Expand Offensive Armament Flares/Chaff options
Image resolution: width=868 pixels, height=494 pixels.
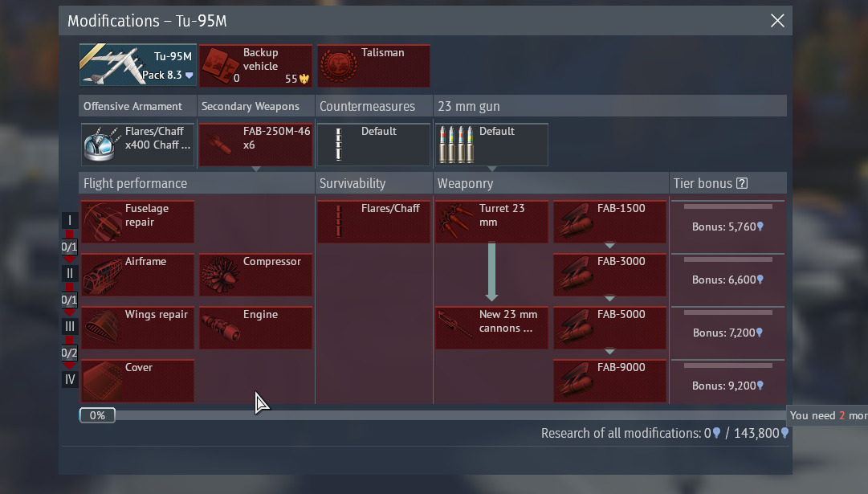coord(137,145)
